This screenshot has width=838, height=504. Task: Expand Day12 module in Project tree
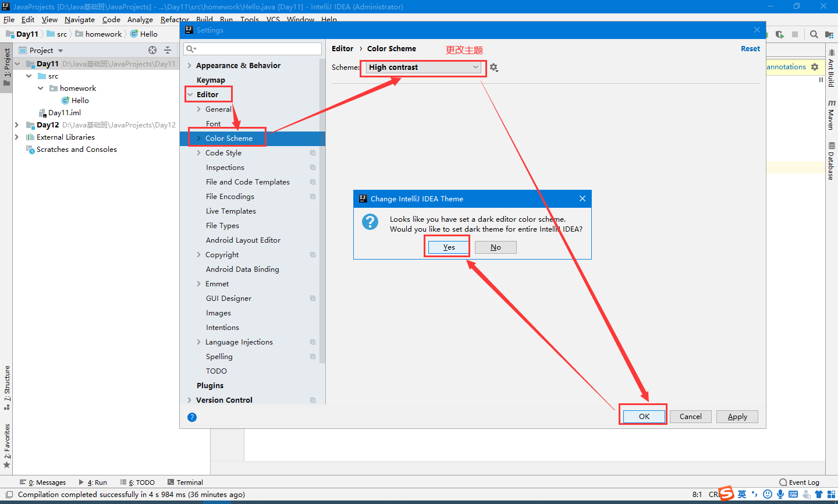tap(17, 125)
